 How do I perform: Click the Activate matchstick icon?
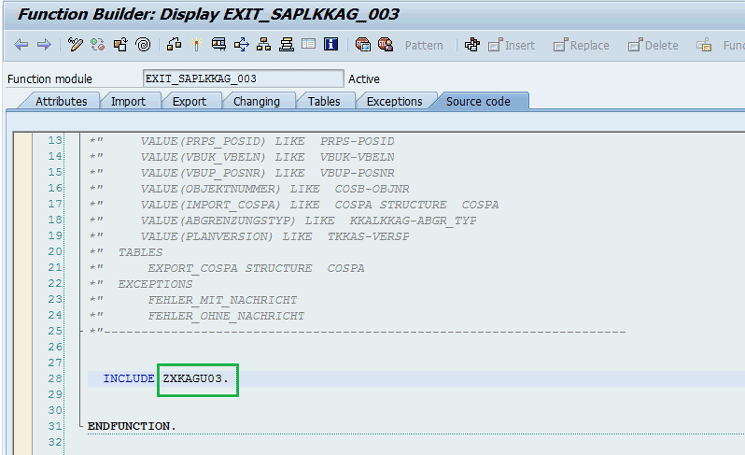pyautogui.click(x=196, y=45)
